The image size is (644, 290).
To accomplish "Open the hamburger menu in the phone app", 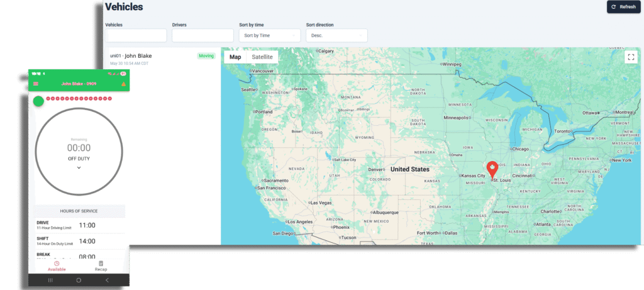I will 35,84.
